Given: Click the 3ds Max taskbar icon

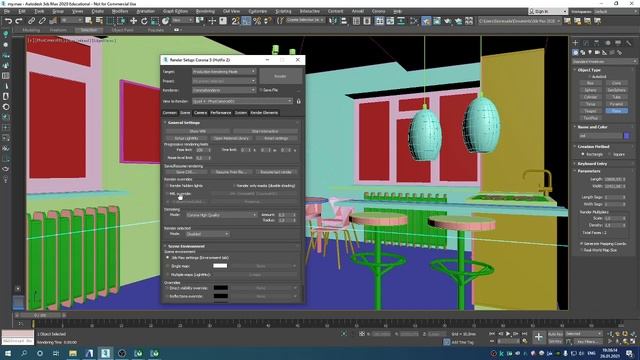Looking at the screenshot, I should click(x=105, y=353).
